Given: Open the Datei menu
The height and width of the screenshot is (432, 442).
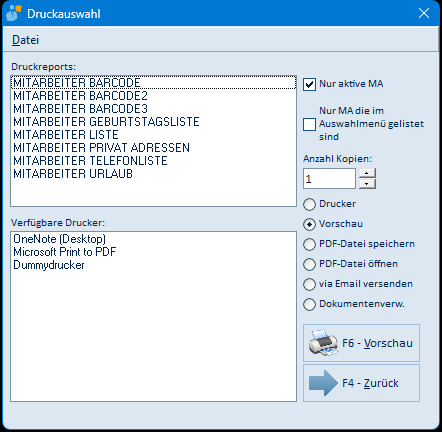Looking at the screenshot, I should click(x=25, y=40).
